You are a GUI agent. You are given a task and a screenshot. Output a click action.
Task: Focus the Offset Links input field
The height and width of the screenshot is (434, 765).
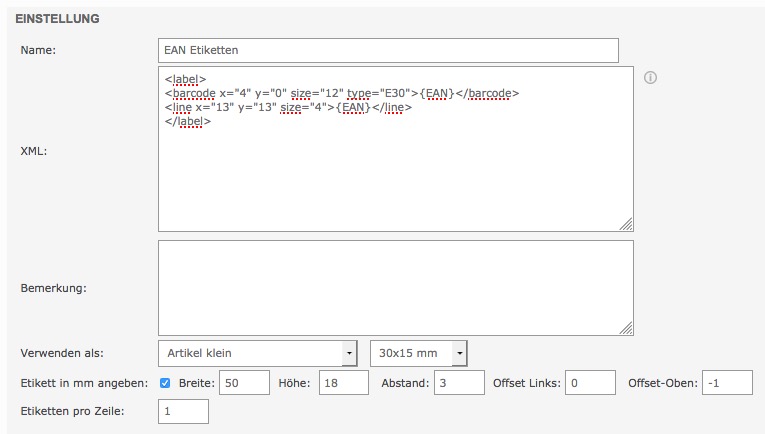tap(590, 383)
